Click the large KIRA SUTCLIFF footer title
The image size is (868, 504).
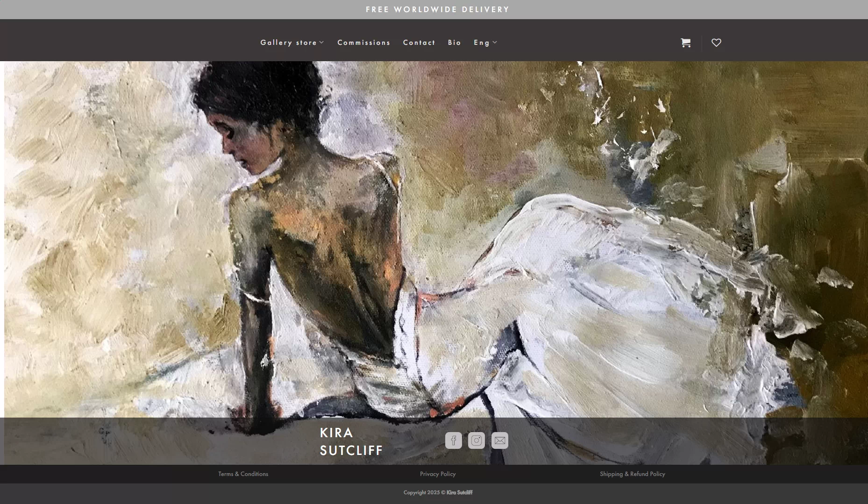coord(351,441)
